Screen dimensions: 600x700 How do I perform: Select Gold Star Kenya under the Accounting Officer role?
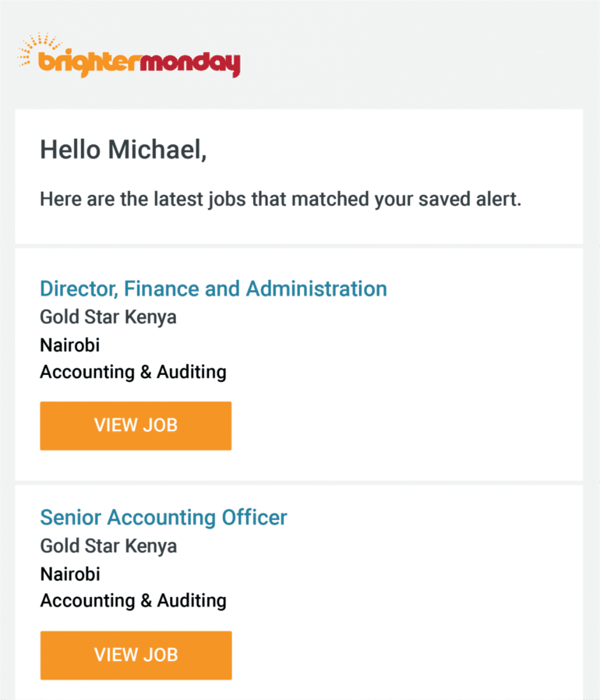click(108, 546)
